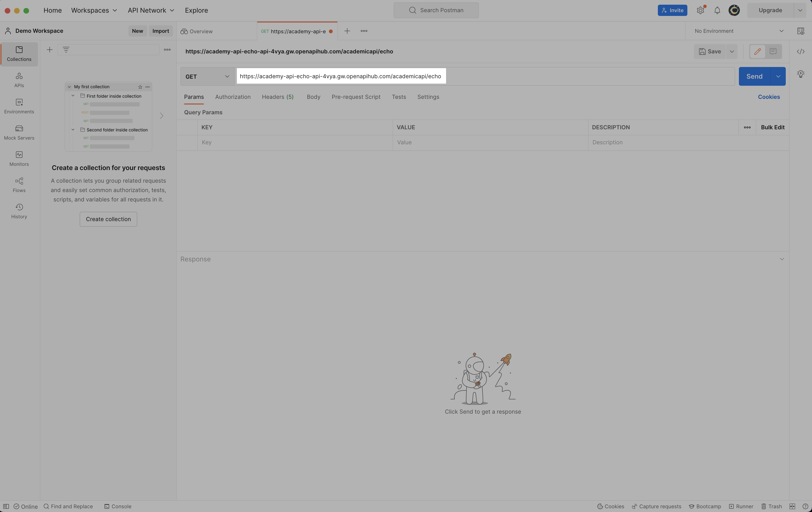
Task: Click the Cookies link
Action: point(768,97)
